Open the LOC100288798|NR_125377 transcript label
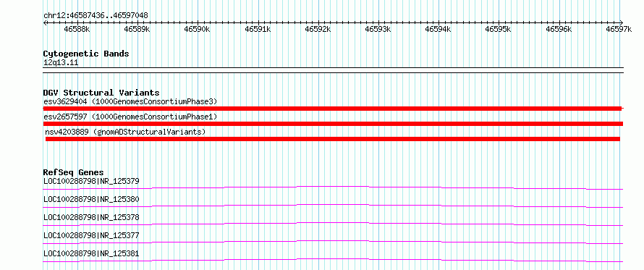Viewport: 644px width, 270px height. tap(91, 235)
